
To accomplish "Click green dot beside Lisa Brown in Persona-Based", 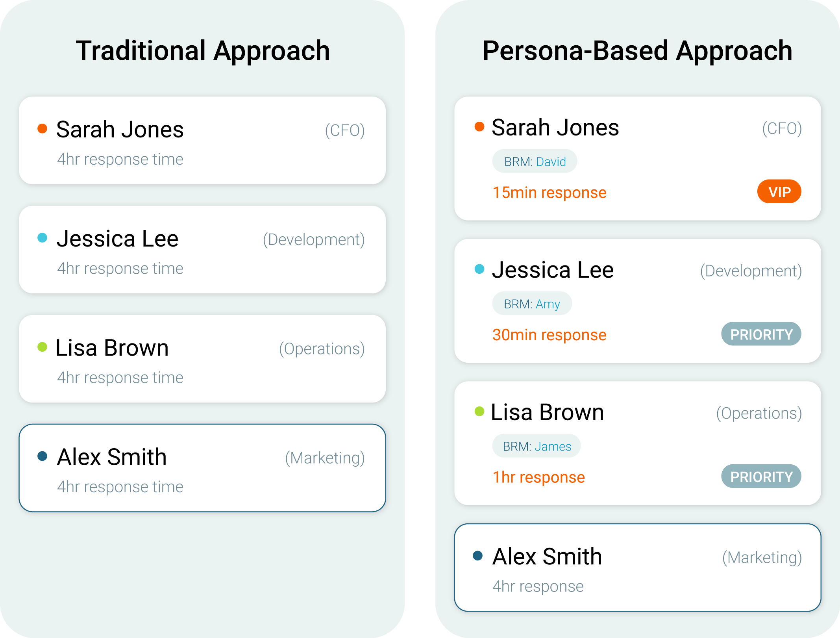I will 479,412.
